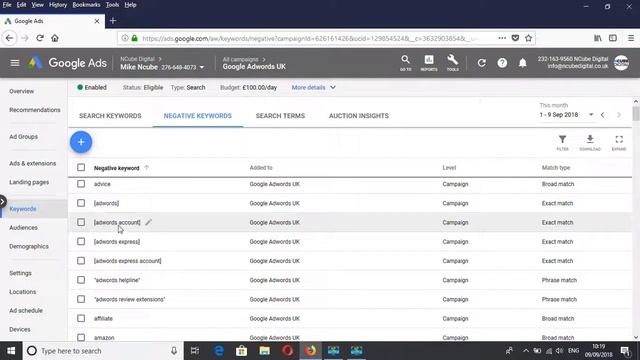Show hidden system tray icons
Image resolution: width=640 pixels, height=360 pixels.
pyautogui.click(x=526, y=351)
